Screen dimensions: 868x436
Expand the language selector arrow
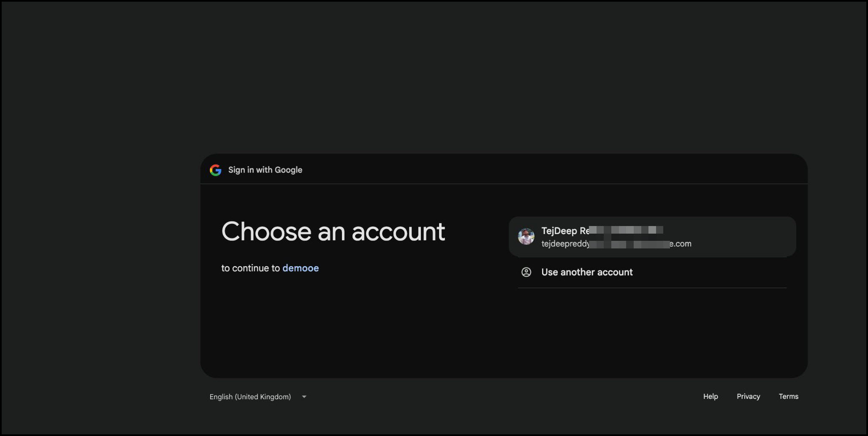tap(304, 397)
